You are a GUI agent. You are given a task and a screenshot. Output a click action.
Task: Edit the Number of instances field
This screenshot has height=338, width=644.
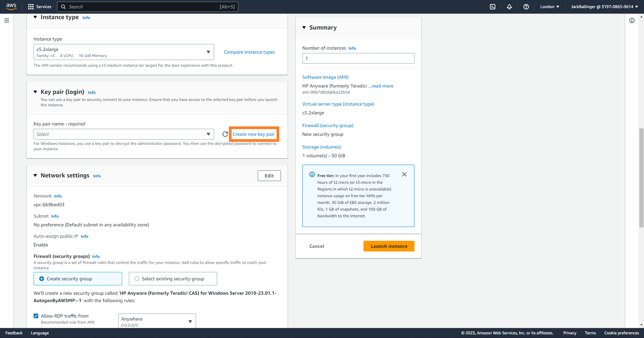pos(358,58)
